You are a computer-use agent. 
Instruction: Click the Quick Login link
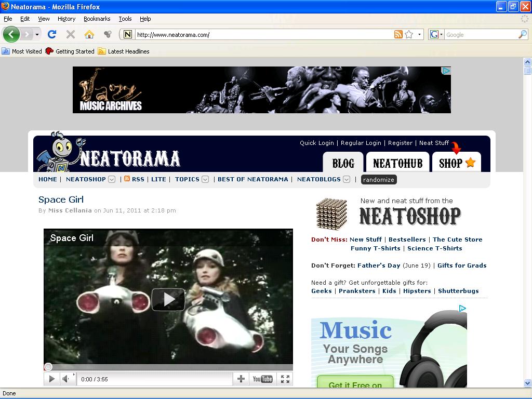316,143
